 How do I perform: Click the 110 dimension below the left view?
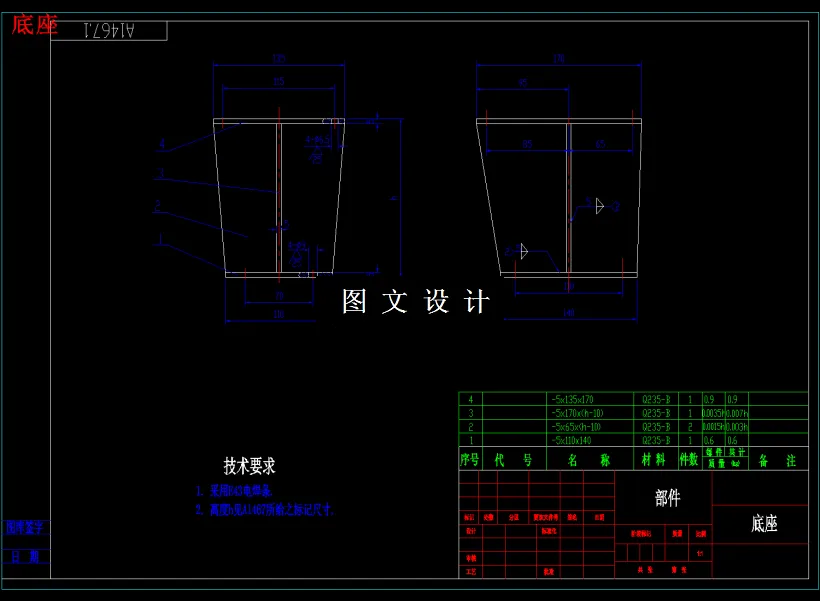pyautogui.click(x=278, y=314)
